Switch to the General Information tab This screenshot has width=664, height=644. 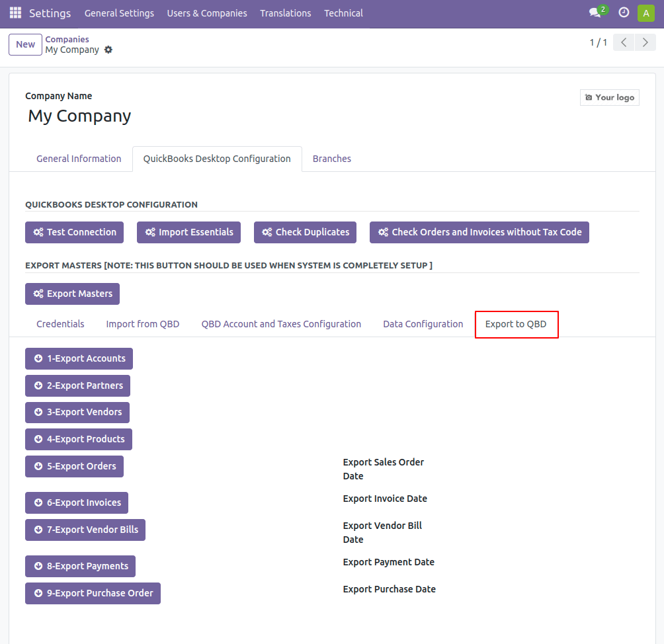click(x=79, y=159)
